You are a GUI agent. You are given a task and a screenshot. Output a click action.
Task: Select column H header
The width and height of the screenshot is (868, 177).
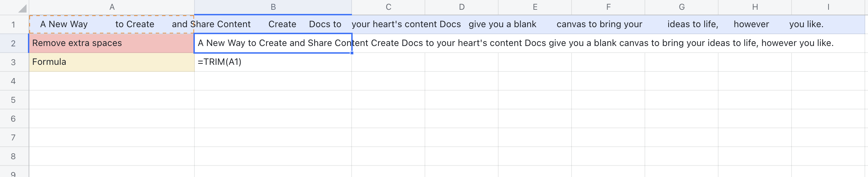coord(755,7)
